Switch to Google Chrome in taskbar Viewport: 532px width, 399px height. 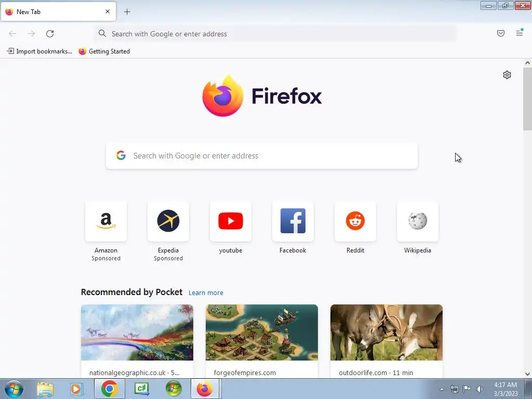point(109,389)
